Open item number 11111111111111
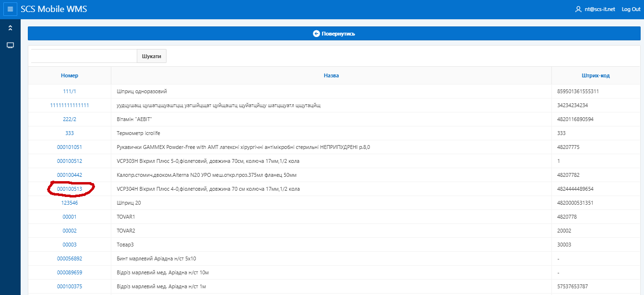Viewport: 644px width, 295px height. [x=70, y=105]
